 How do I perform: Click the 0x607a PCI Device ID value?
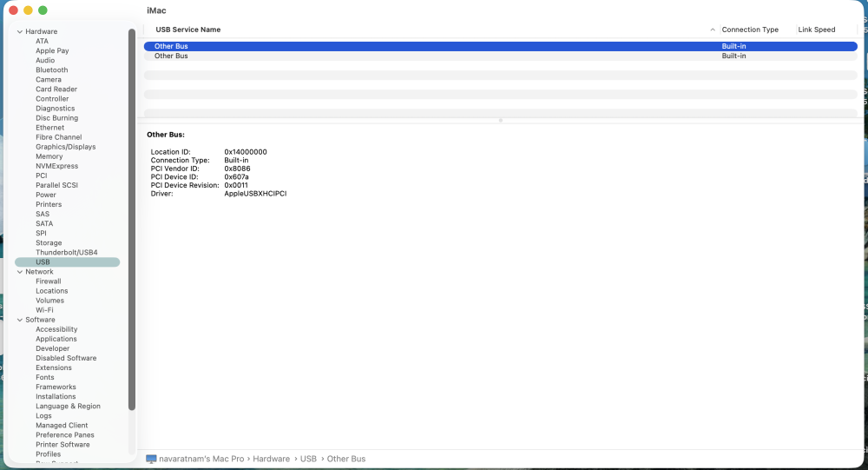236,177
